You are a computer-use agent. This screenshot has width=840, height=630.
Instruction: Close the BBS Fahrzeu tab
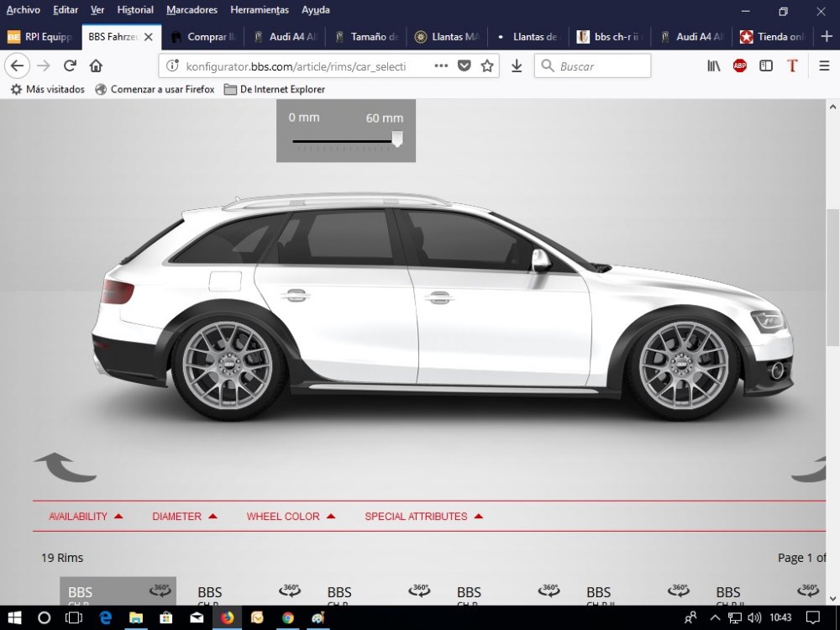(149, 37)
